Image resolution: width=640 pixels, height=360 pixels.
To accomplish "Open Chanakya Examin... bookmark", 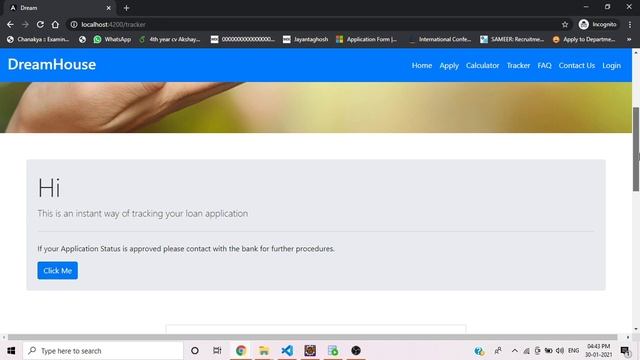I will coord(38,39).
